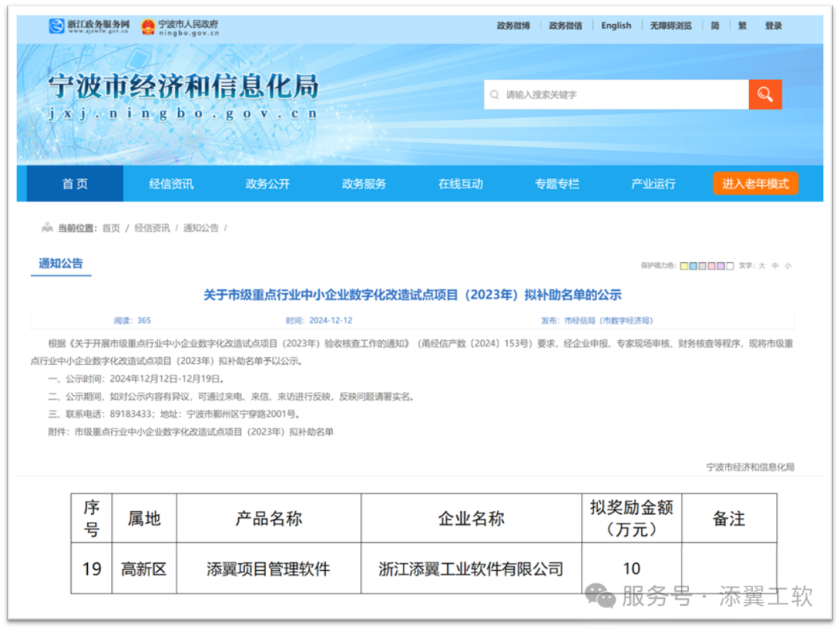The height and width of the screenshot is (630, 840).
Task: Open the 浙江政务服务网 logo link
Action: [x=88, y=26]
